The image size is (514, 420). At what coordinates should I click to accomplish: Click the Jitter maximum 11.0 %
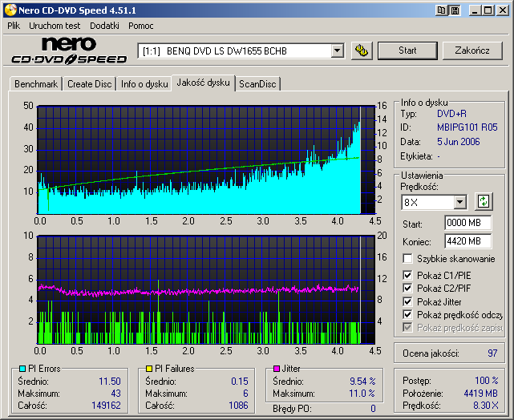pos(362,393)
